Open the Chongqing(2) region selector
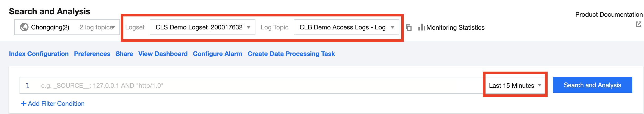 67,27
